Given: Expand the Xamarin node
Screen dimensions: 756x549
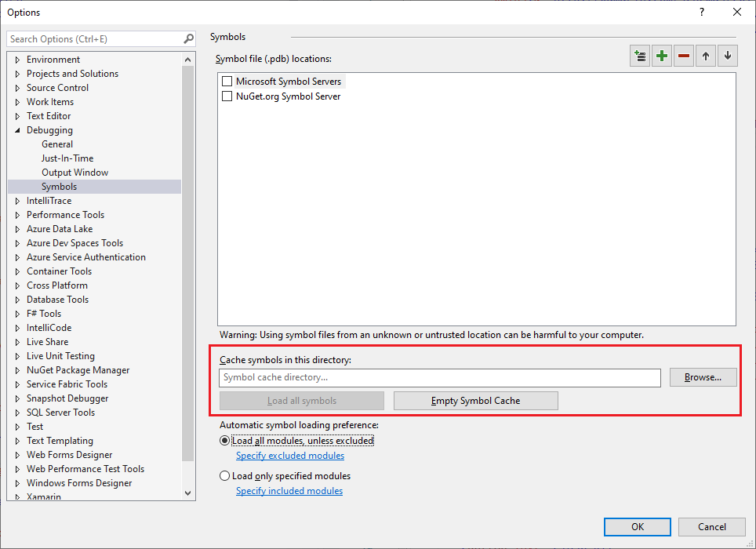Looking at the screenshot, I should (18, 496).
